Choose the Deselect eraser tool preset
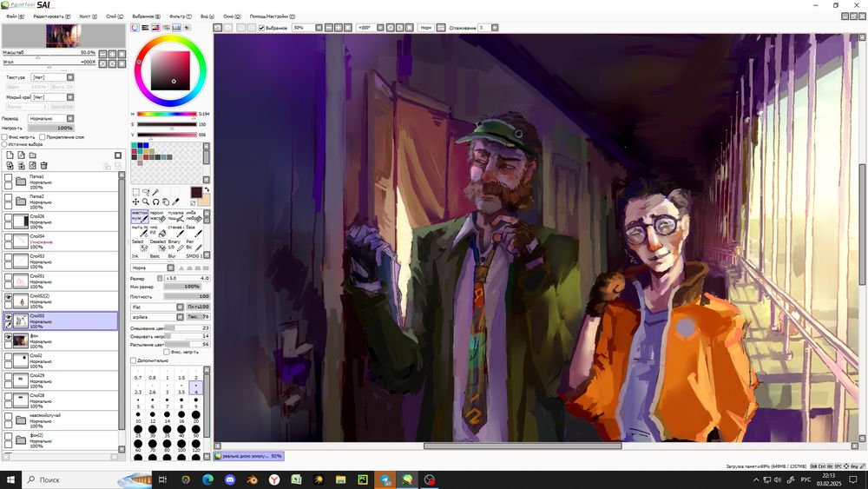The width and height of the screenshot is (868, 489). coord(158,245)
